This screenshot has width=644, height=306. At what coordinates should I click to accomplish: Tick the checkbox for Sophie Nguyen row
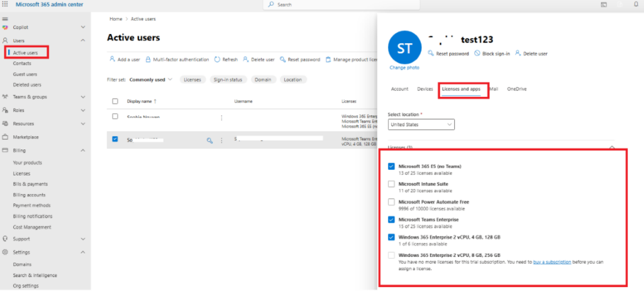(115, 116)
